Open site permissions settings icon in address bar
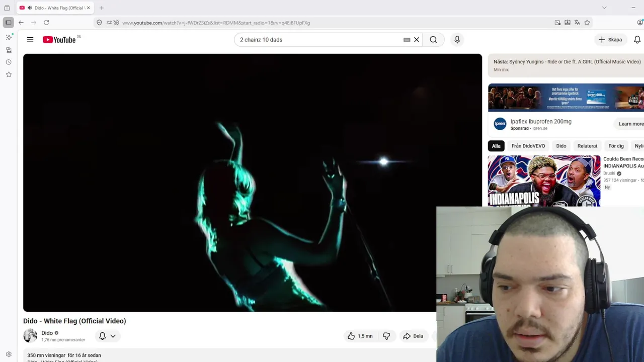 tap(109, 23)
